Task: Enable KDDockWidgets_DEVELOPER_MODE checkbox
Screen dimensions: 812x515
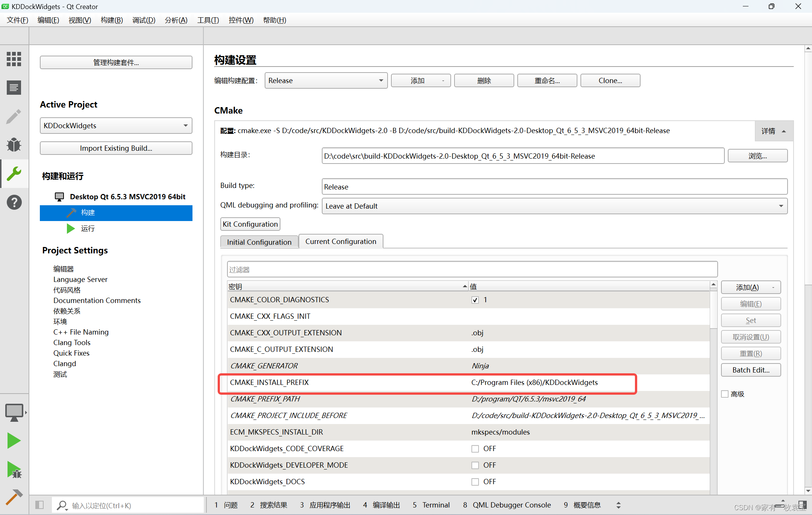Action: tap(475, 465)
